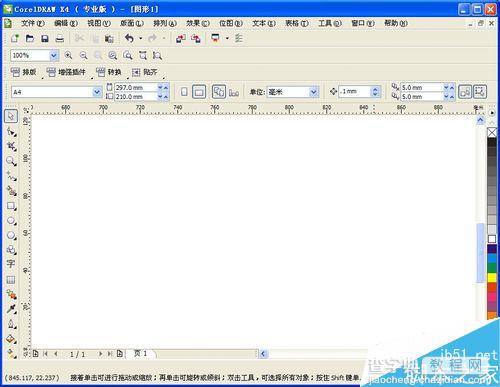500x387 pixels.
Task: Create a new document
Action: coord(15,38)
